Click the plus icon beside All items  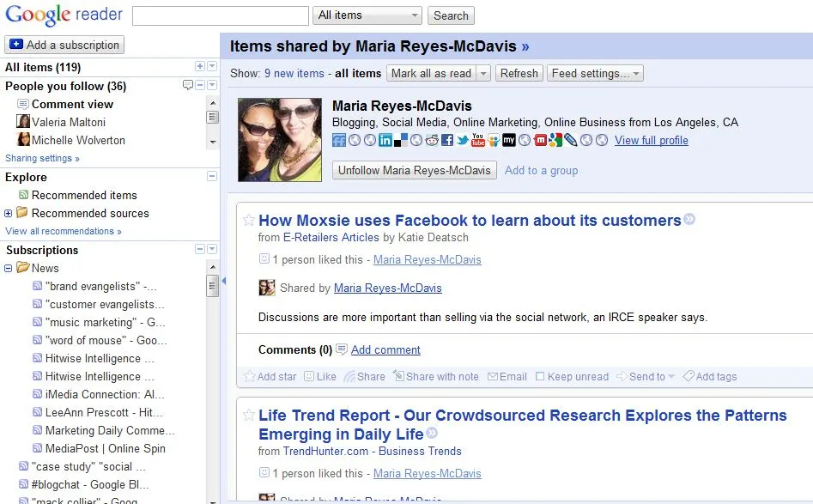pos(200,66)
